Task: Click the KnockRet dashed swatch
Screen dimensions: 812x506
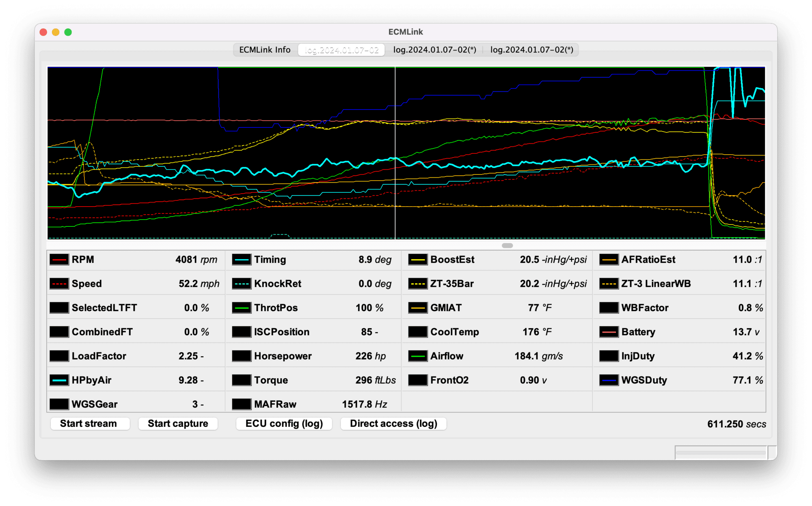Action: coord(242,284)
